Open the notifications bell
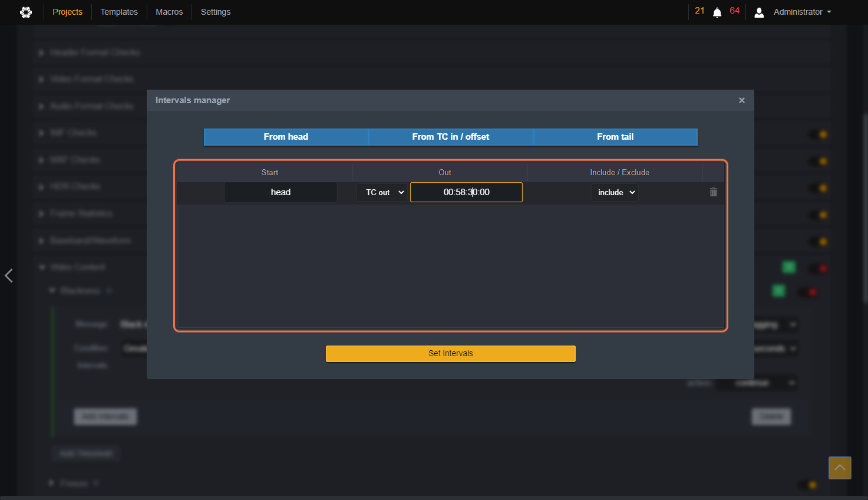This screenshot has width=868, height=500. 717,12
